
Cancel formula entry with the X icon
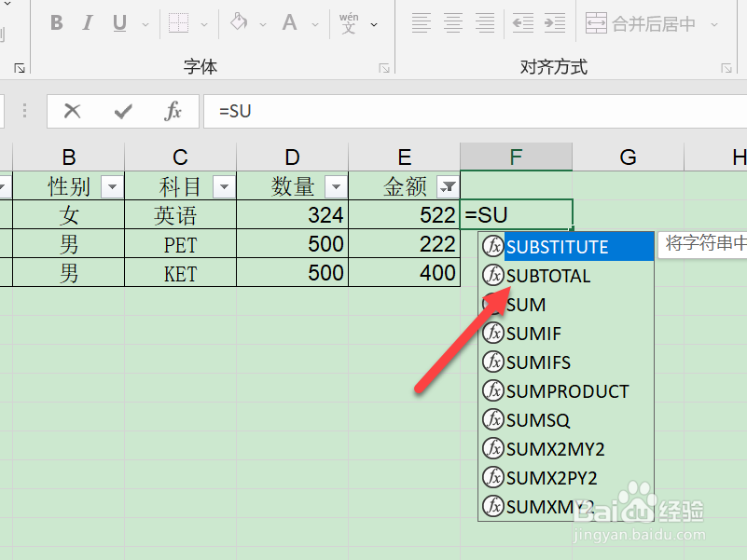tap(72, 111)
